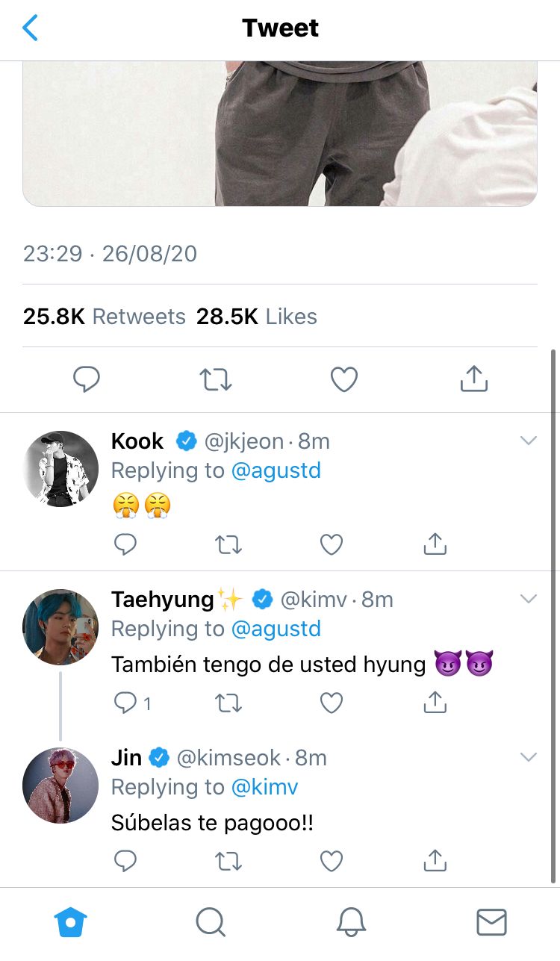Retweet Jin's reply

pyautogui.click(x=228, y=862)
